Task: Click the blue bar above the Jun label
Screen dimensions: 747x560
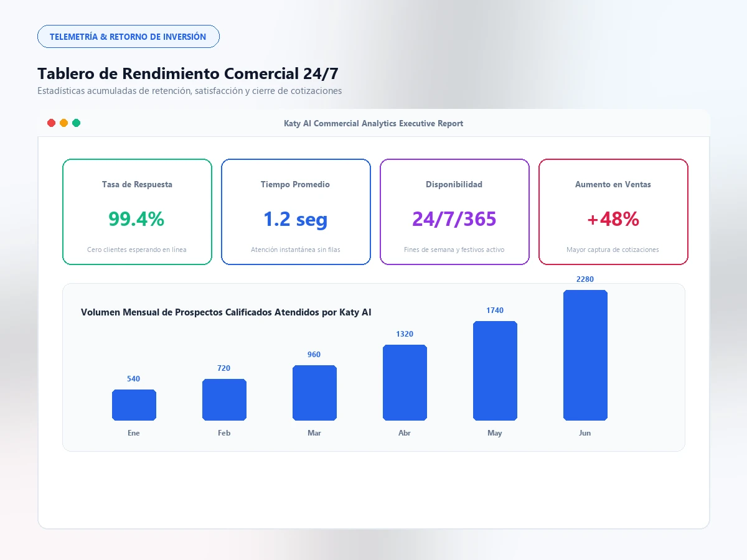Action: 585,355
